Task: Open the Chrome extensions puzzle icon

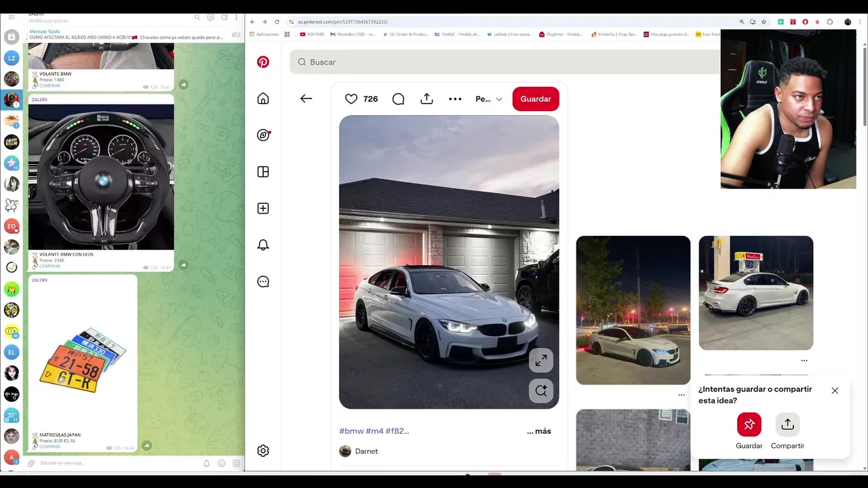Action: click(830, 22)
